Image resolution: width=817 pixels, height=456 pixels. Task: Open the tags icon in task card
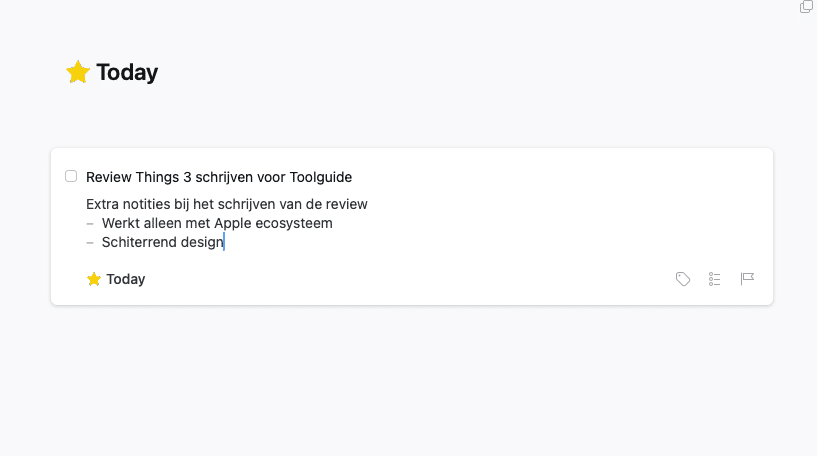click(683, 279)
